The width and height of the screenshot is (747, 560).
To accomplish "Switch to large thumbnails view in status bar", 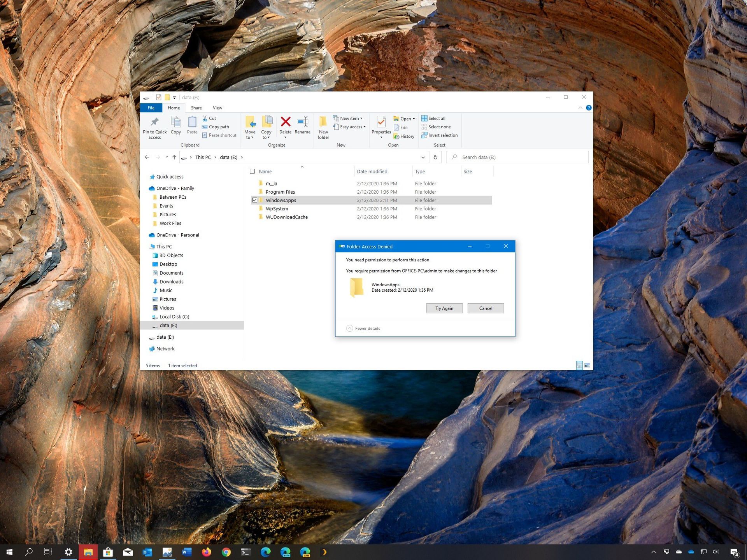I will coord(587,365).
